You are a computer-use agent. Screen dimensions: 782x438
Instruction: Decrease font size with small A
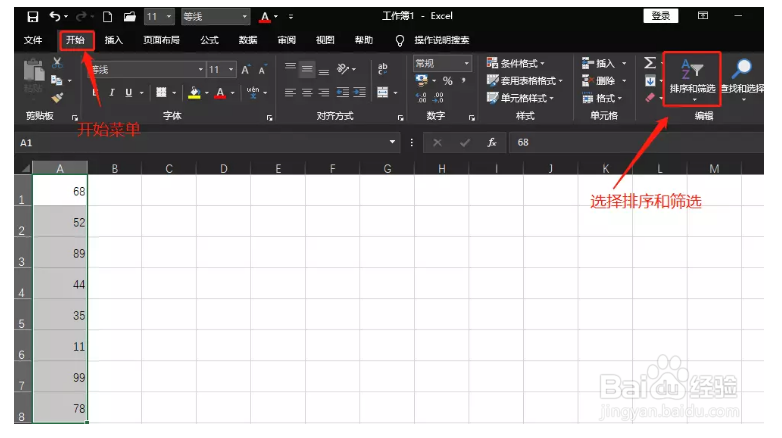pyautogui.click(x=262, y=70)
